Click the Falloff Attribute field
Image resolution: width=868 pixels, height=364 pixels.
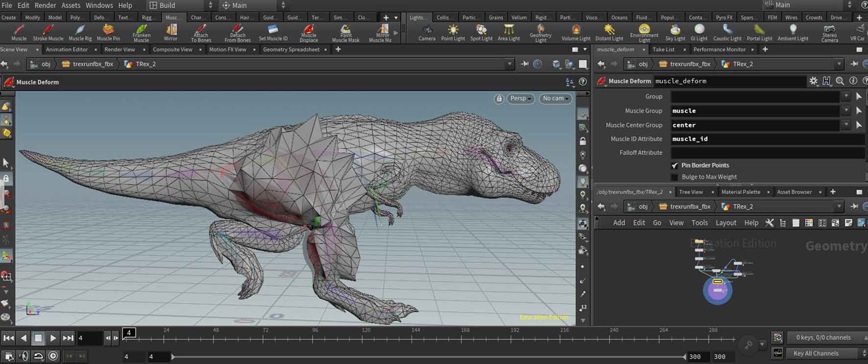(767, 153)
